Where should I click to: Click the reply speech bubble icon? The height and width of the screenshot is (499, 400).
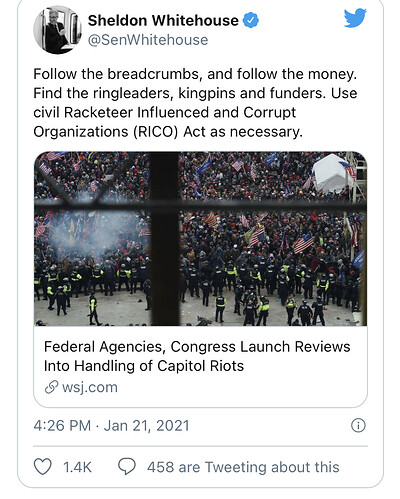click(x=127, y=466)
